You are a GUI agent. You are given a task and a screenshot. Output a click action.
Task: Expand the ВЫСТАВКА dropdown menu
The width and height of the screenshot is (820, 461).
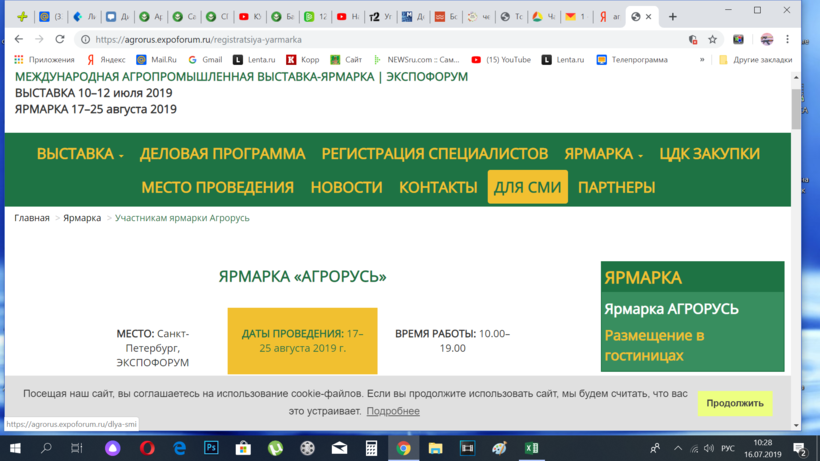[80, 154]
